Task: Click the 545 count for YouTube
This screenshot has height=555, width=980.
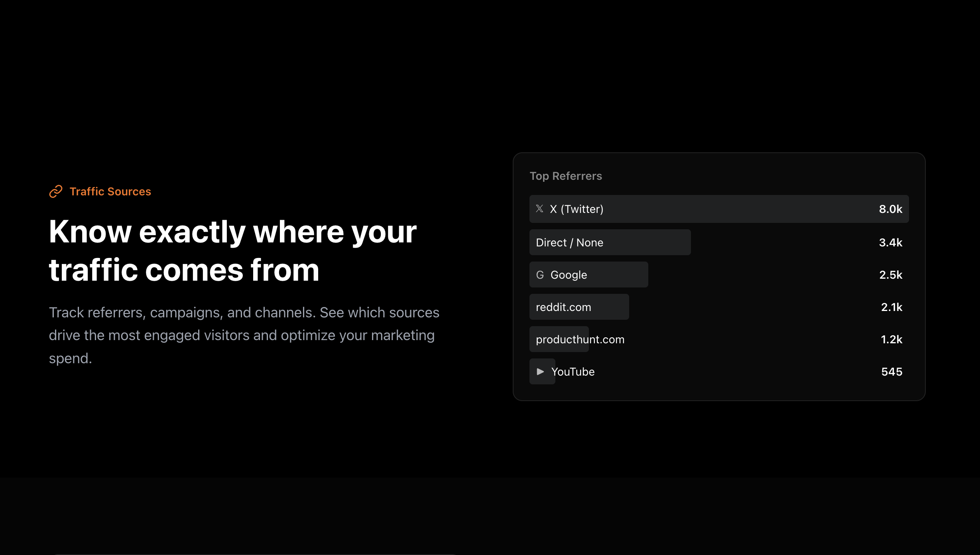Action: (892, 372)
